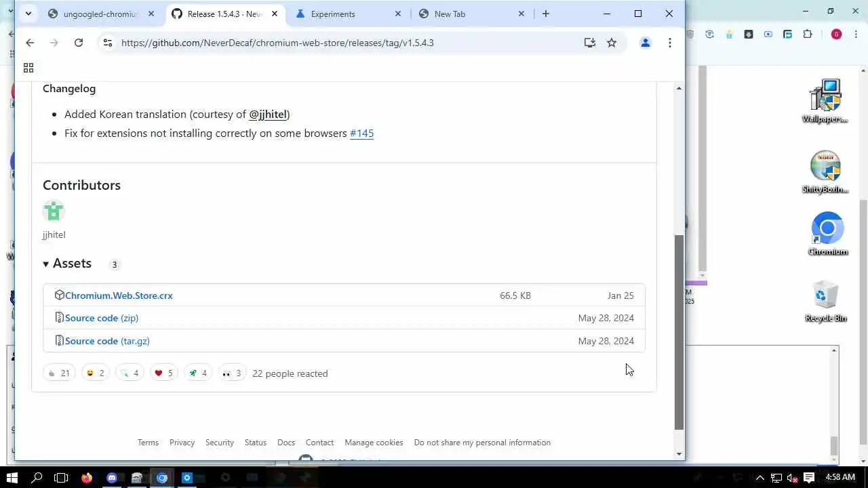The height and width of the screenshot is (488, 868).
Task: Open Task View from the taskbar
Action: (61, 478)
